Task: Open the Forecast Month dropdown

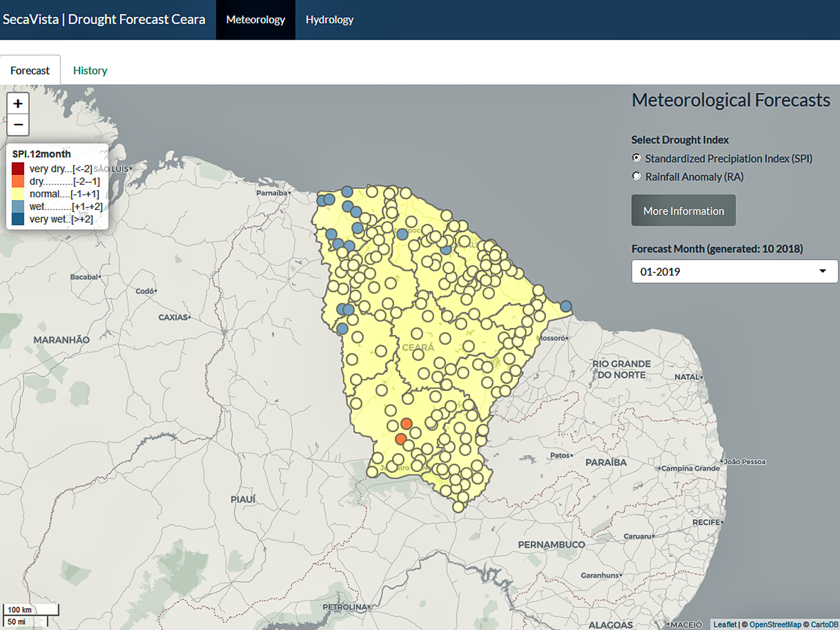Action: pyautogui.click(x=734, y=272)
